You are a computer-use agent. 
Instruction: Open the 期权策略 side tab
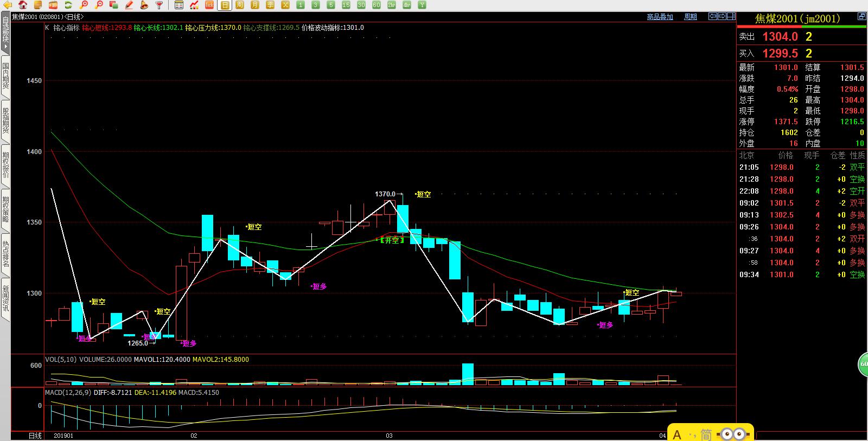coord(5,209)
